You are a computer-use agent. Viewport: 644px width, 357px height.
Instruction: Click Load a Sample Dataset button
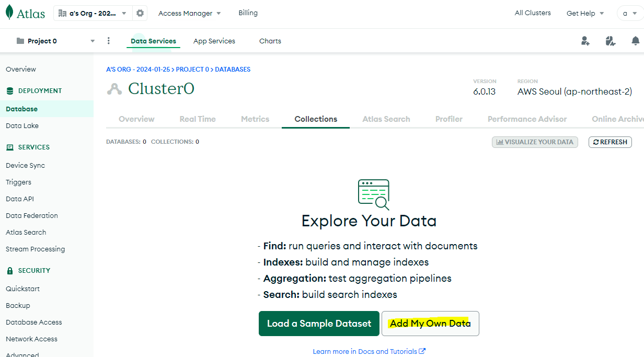(x=319, y=324)
